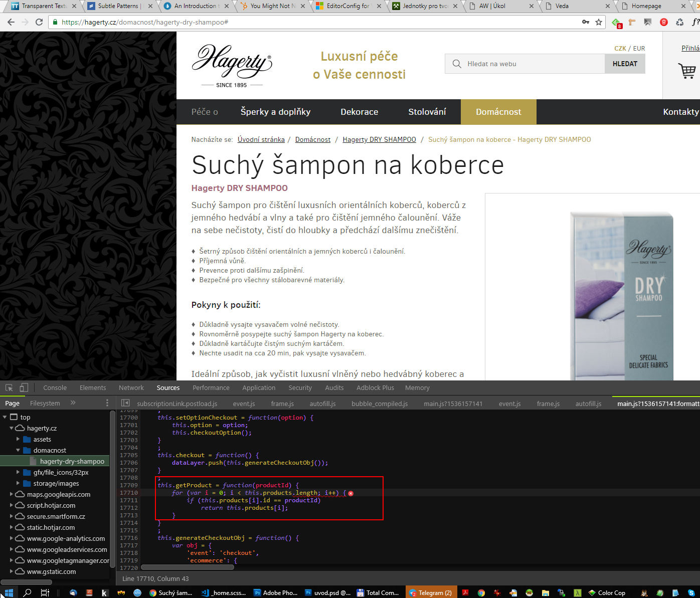700x598 pixels.
Task: Click the Dry Shampoo product image
Action: 622,296
